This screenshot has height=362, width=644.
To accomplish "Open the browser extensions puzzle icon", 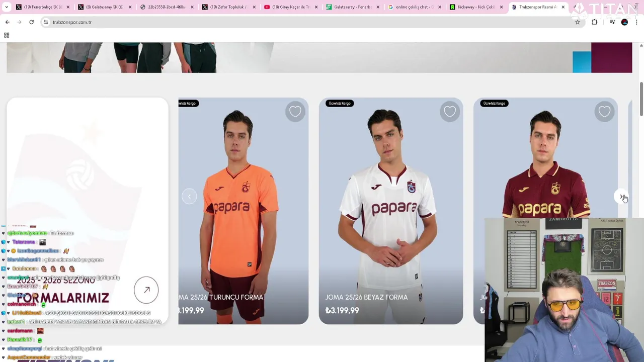I will tap(595, 22).
